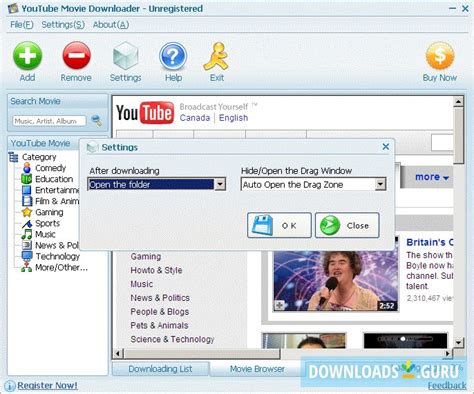
Task: Open the File(F) menu
Action: tap(22, 25)
